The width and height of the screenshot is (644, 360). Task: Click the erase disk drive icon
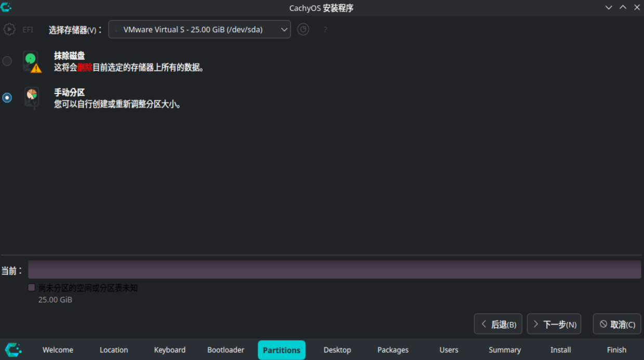coord(32,61)
